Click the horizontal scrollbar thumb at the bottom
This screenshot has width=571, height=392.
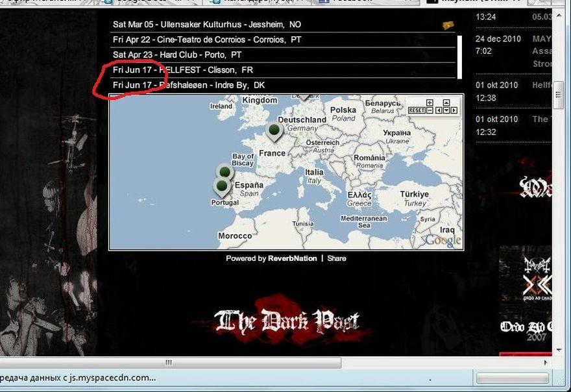point(169,363)
